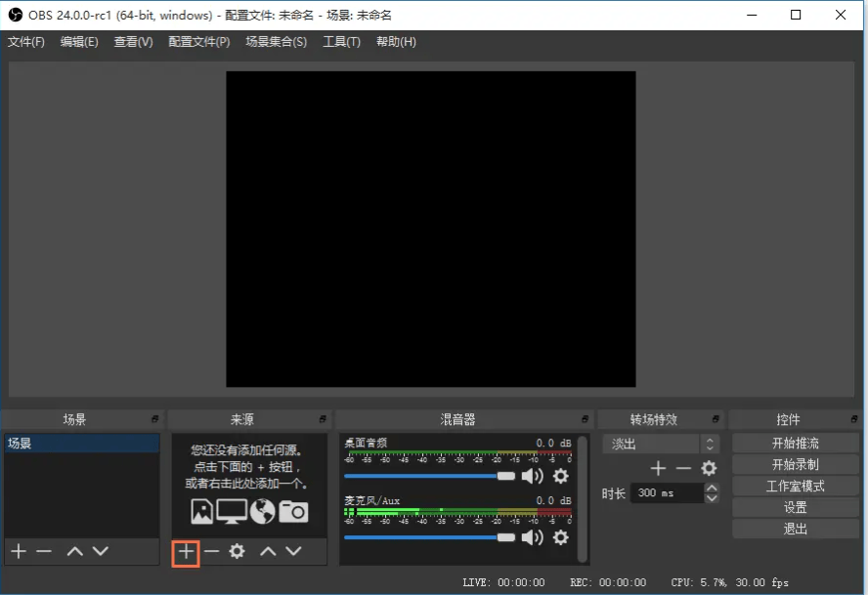Increase transition duration with up stepper arrow
The width and height of the screenshot is (868, 595).
coord(711,487)
